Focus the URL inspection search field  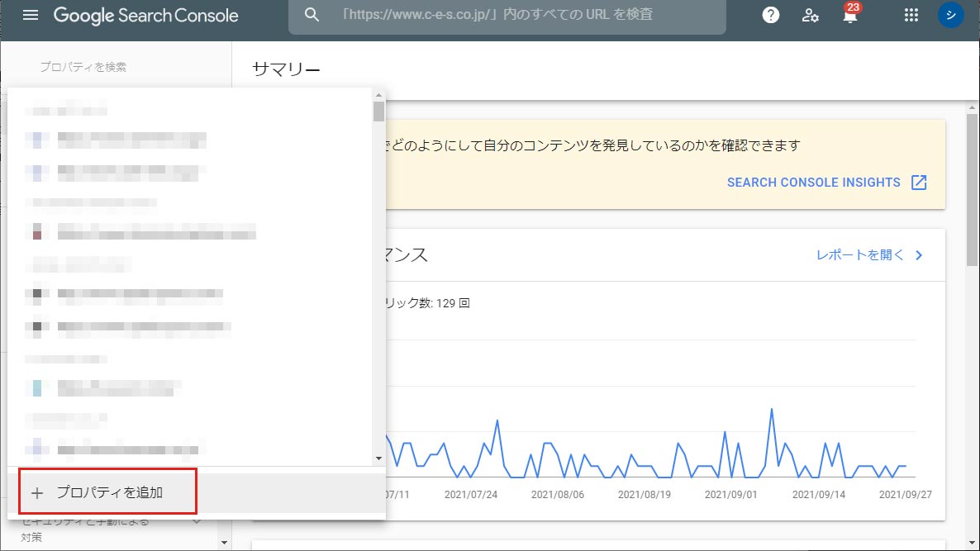tap(507, 15)
